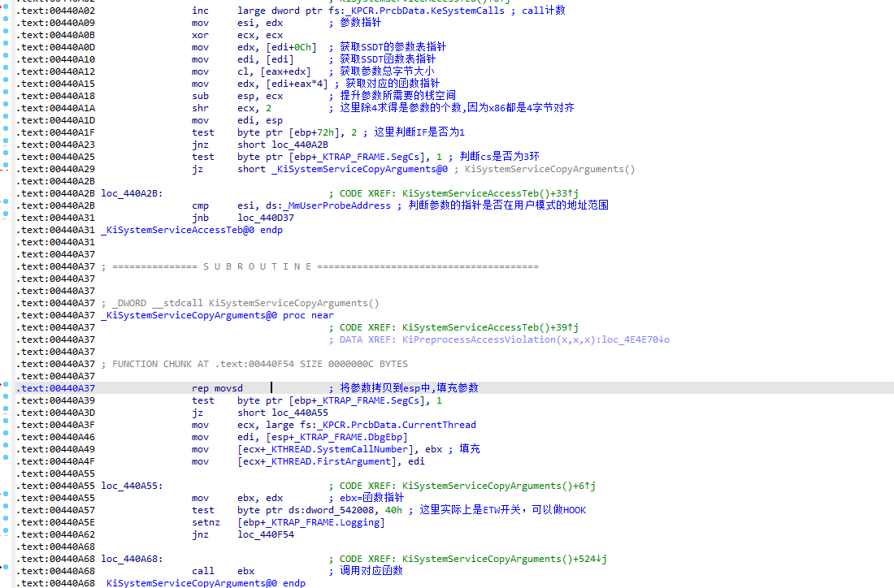Click the margin dot next to sub esp, ecx
Screen dimensions: 894x588
[x=7, y=96]
